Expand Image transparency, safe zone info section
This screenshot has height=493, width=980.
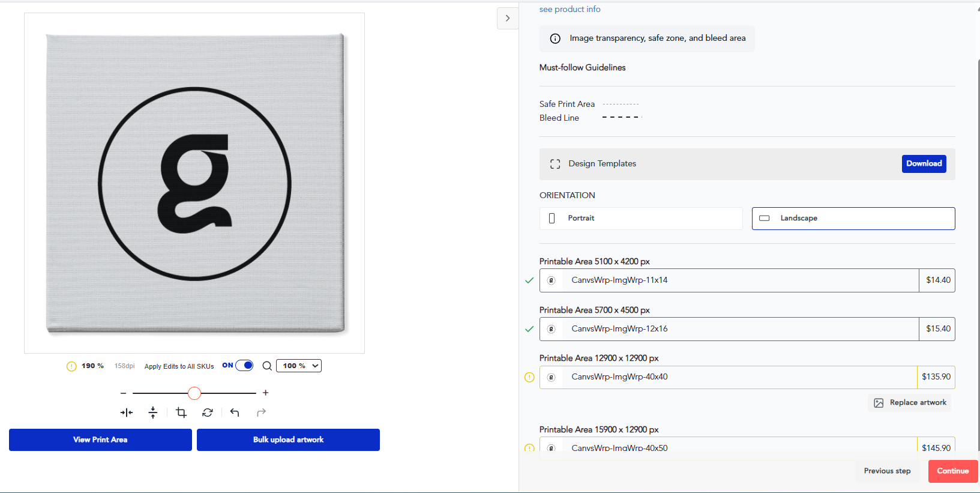point(647,38)
